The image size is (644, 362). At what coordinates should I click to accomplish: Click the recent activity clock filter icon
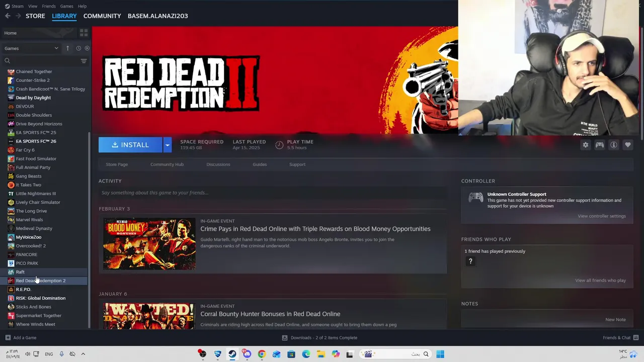(x=78, y=48)
